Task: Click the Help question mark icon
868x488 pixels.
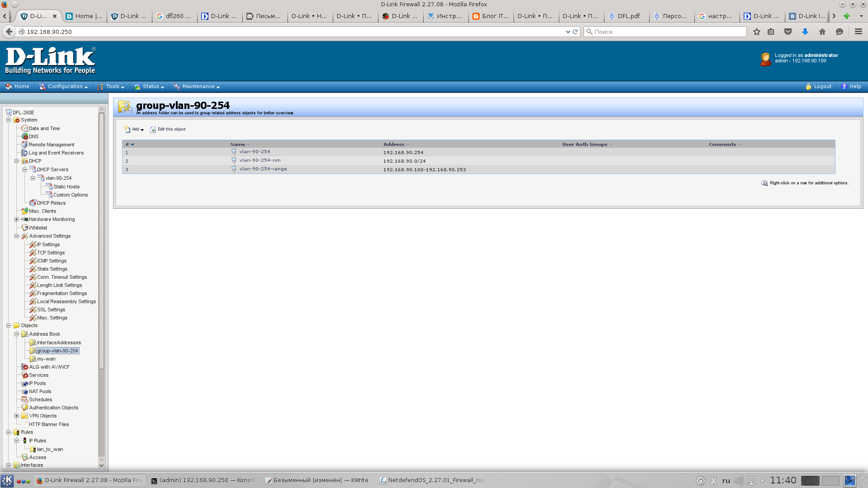Action: tap(844, 87)
